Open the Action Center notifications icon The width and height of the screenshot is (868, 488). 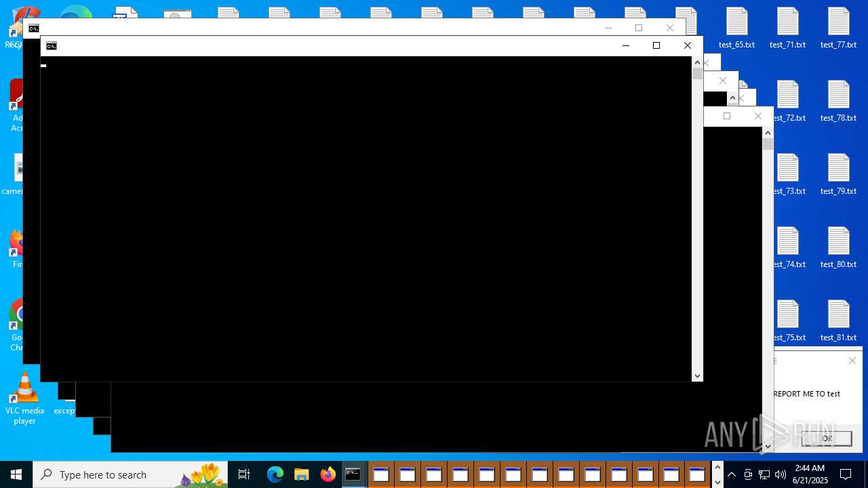846,474
